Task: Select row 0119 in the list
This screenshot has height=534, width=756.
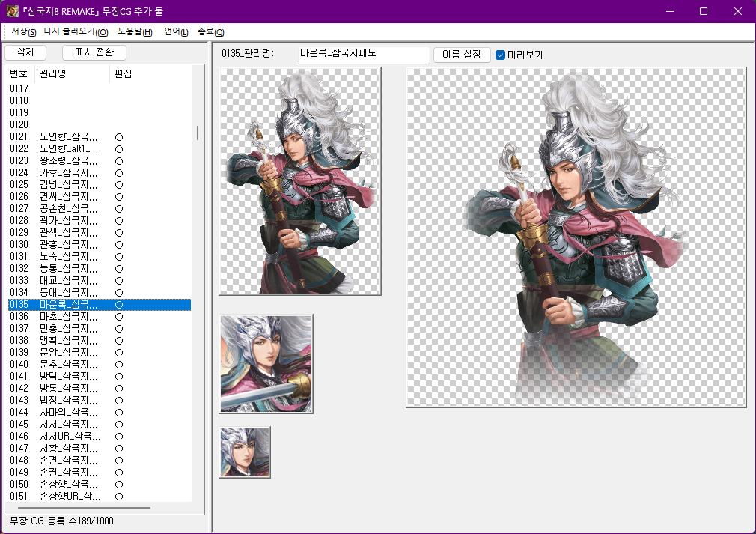Action: tap(100, 113)
